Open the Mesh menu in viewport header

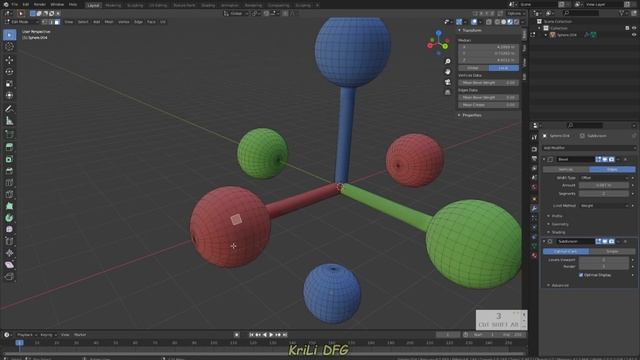(x=109, y=22)
